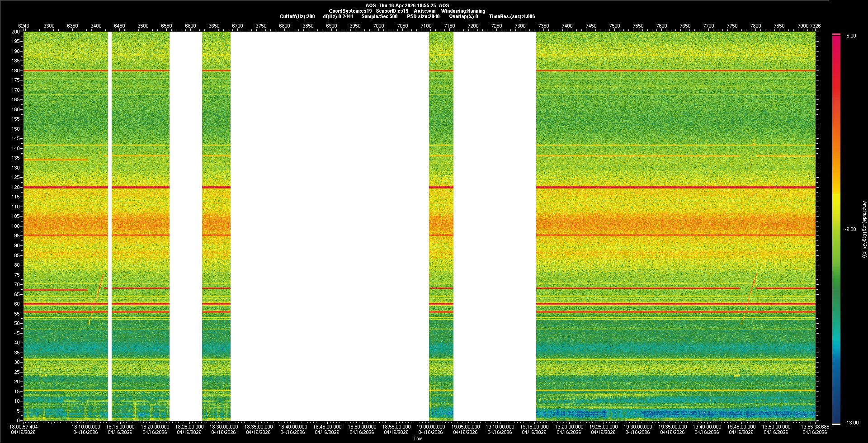This screenshot has width=868, height=443.
Task: Click the 200 Hz frequency axis label
Action: [16, 32]
